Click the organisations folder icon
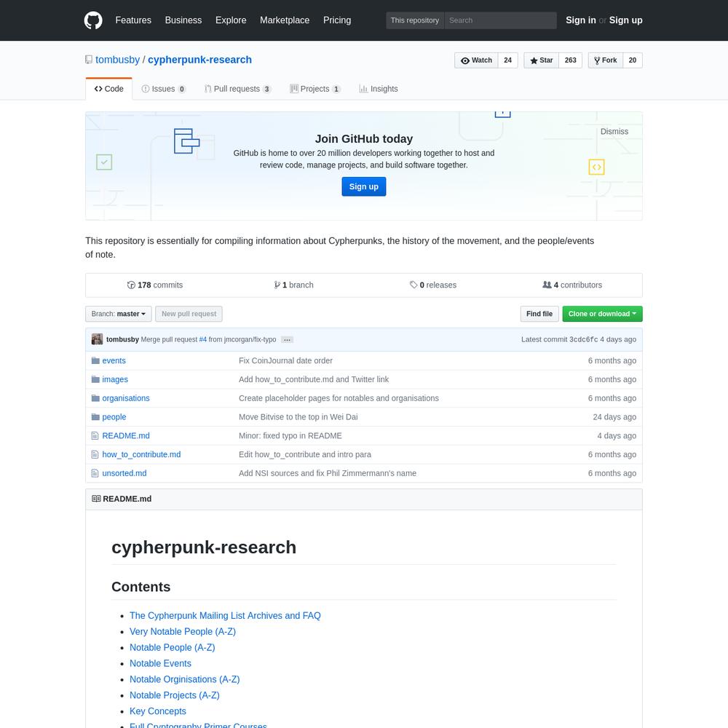Viewport: 728px width, 728px height. [x=95, y=398]
